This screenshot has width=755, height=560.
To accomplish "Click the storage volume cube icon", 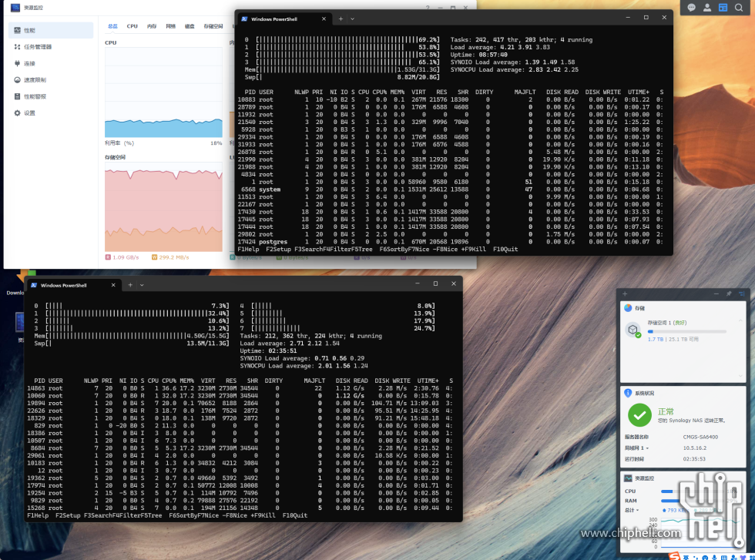I will 633,330.
